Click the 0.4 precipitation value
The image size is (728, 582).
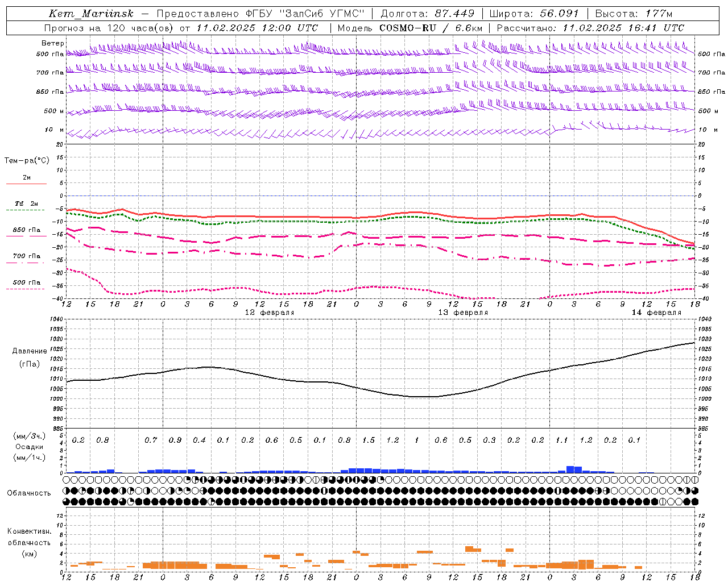point(199,440)
